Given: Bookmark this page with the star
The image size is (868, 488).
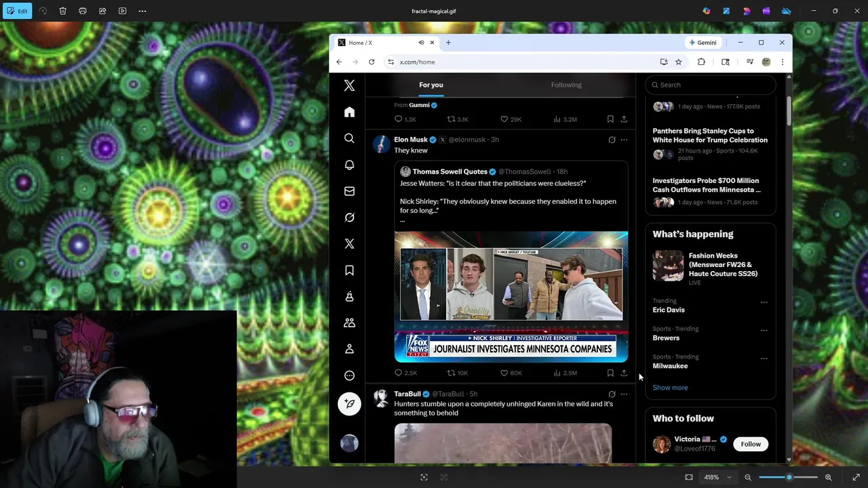Looking at the screenshot, I should point(678,62).
